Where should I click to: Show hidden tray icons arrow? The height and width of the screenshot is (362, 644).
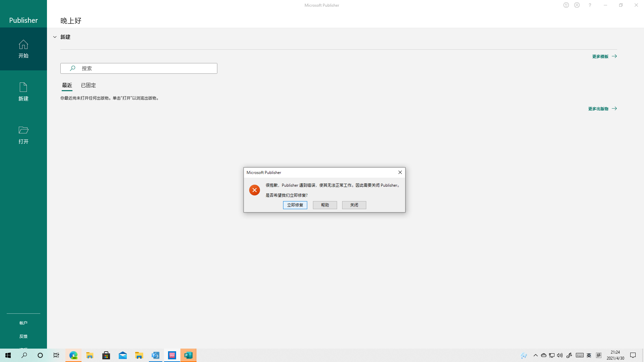[536, 355]
